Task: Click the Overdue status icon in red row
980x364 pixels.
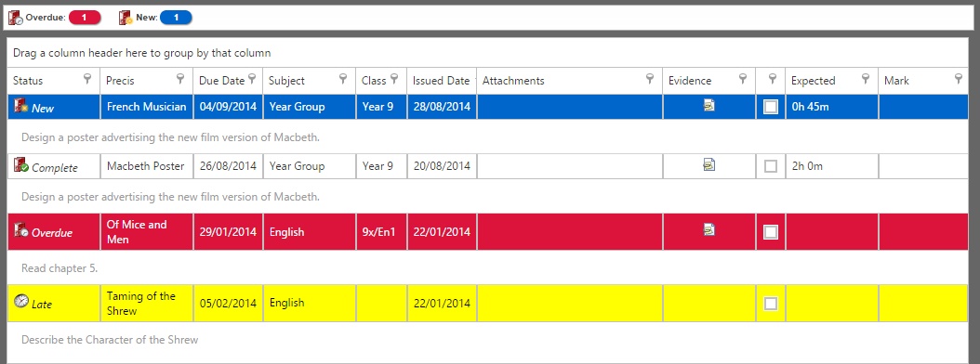Action: [20, 231]
